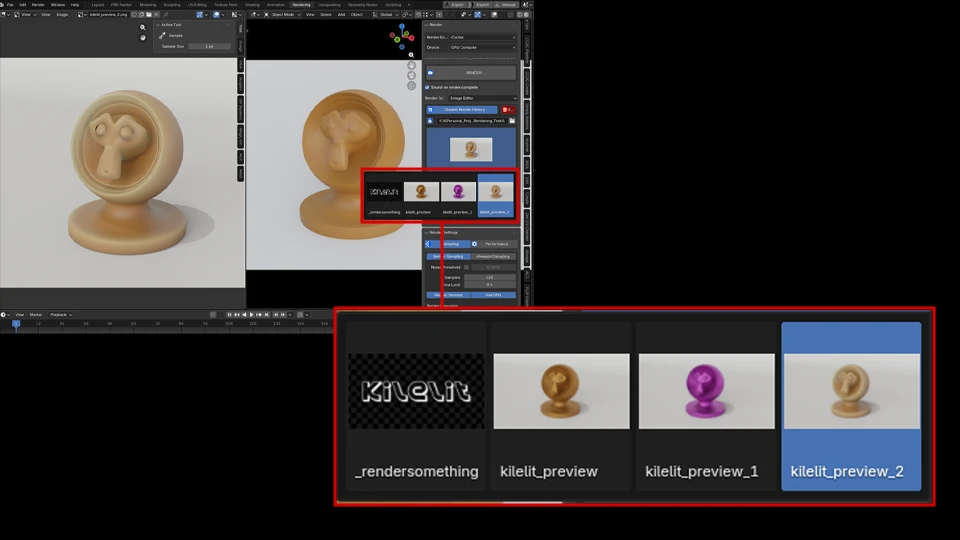Toggle the Render Denoise button
Screen dimensions: 960x540
click(448, 295)
